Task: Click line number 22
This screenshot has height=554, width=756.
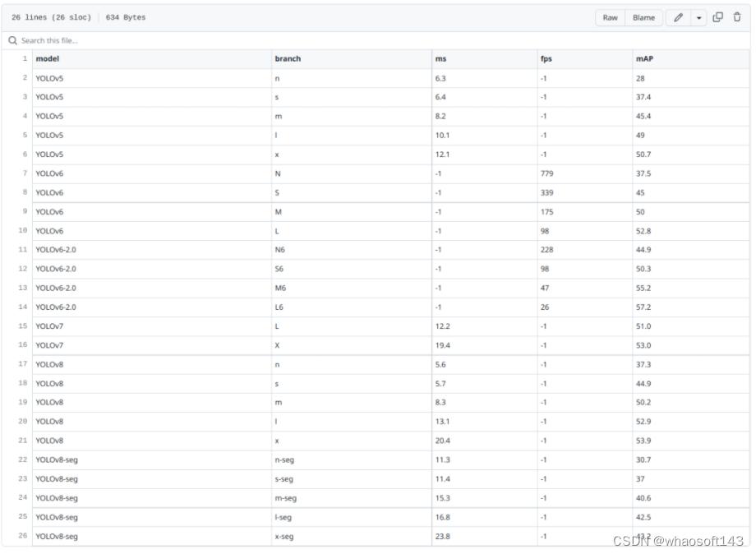Action: click(23, 459)
